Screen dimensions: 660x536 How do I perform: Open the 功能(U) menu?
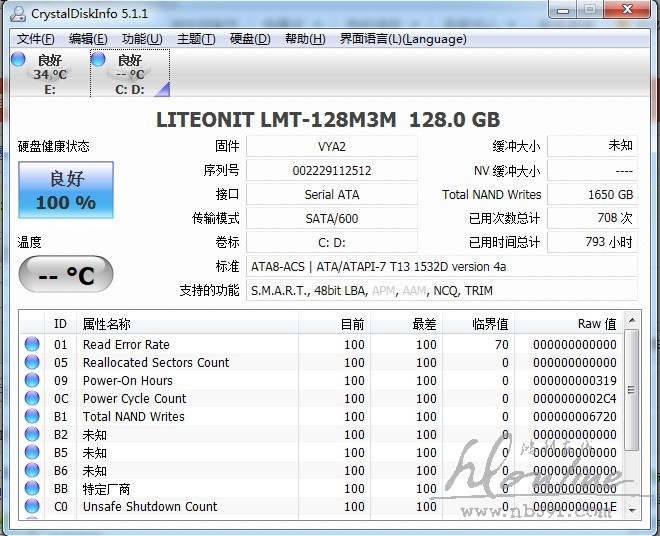pos(142,39)
